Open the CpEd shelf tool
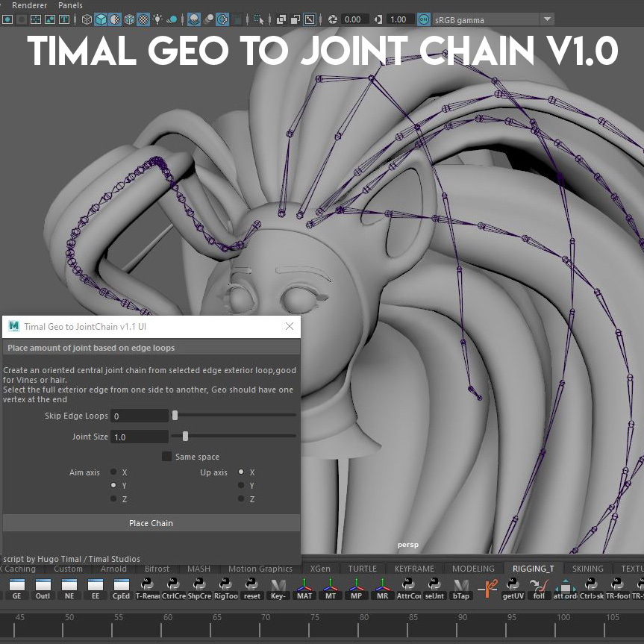The image size is (644, 644). (x=121, y=589)
